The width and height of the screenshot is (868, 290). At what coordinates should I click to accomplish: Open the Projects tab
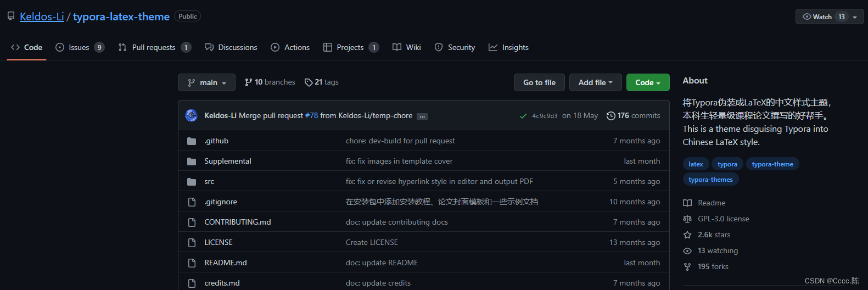[351, 47]
